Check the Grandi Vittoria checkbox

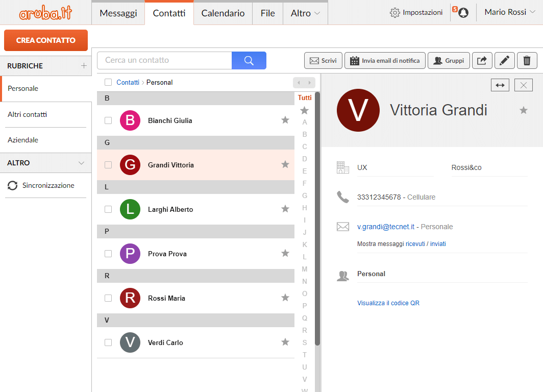pos(108,165)
